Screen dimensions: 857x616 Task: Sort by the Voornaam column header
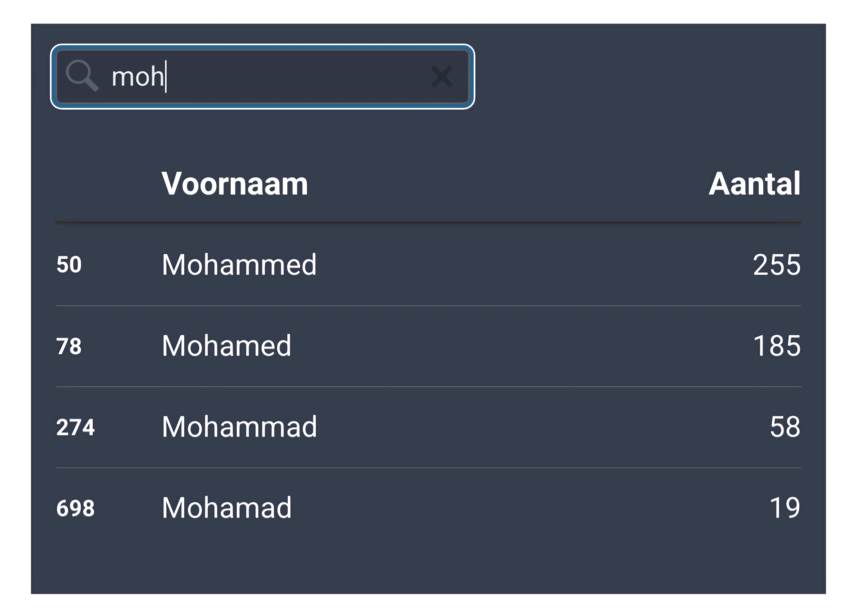click(235, 184)
